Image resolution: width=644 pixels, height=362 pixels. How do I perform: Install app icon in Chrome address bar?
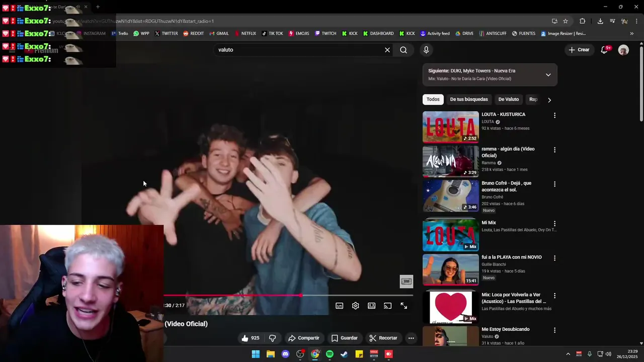[x=554, y=21]
